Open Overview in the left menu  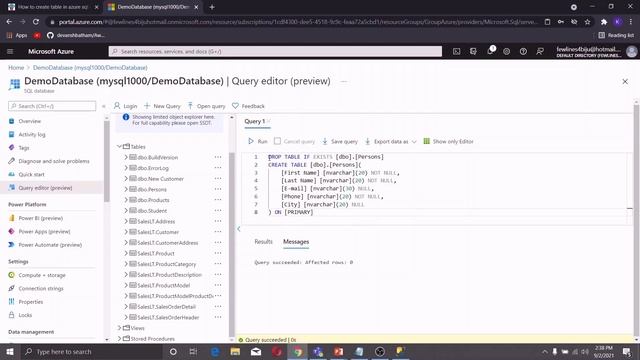(x=29, y=121)
